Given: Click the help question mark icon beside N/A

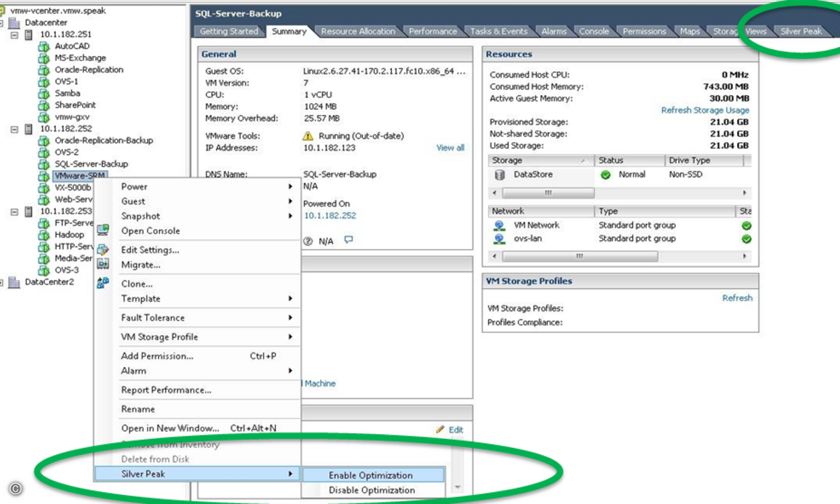Looking at the screenshot, I should click(308, 241).
